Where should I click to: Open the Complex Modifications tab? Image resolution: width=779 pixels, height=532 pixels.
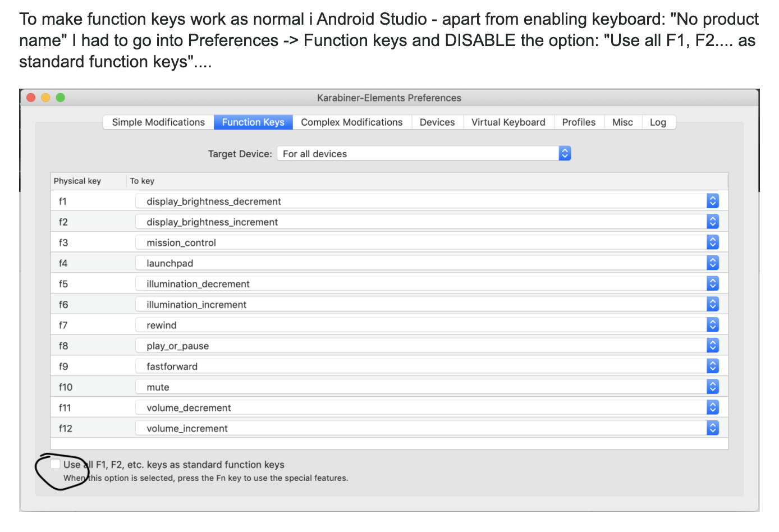(352, 122)
